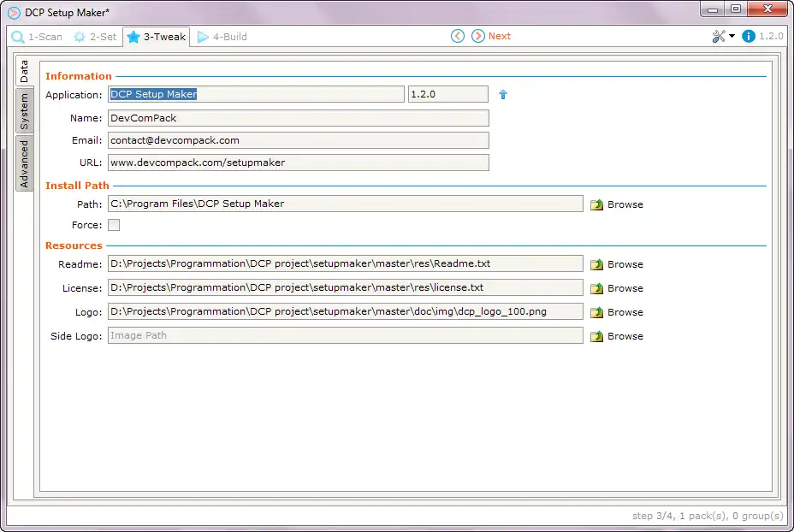This screenshot has height=532, width=794.
Task: Click the orange Next arrow icon
Action: click(477, 36)
